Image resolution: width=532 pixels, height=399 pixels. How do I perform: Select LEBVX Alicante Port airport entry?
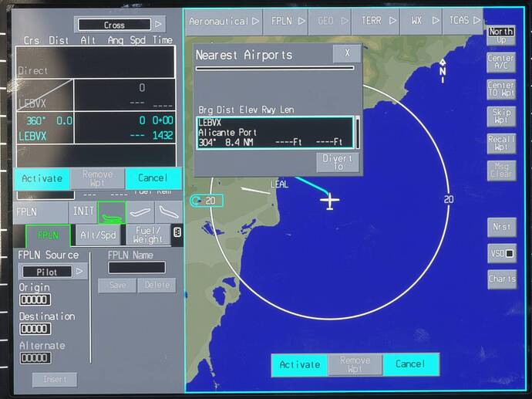click(274, 133)
